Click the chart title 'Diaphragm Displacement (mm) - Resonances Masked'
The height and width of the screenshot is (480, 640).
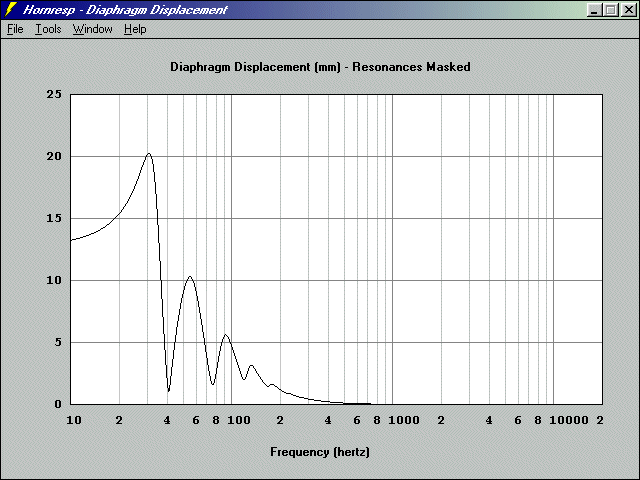click(x=320, y=67)
